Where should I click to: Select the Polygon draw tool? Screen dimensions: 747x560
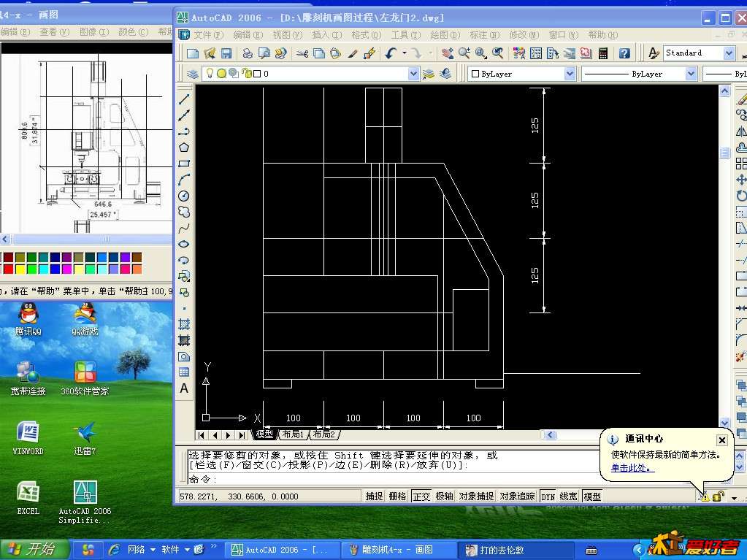click(x=184, y=147)
